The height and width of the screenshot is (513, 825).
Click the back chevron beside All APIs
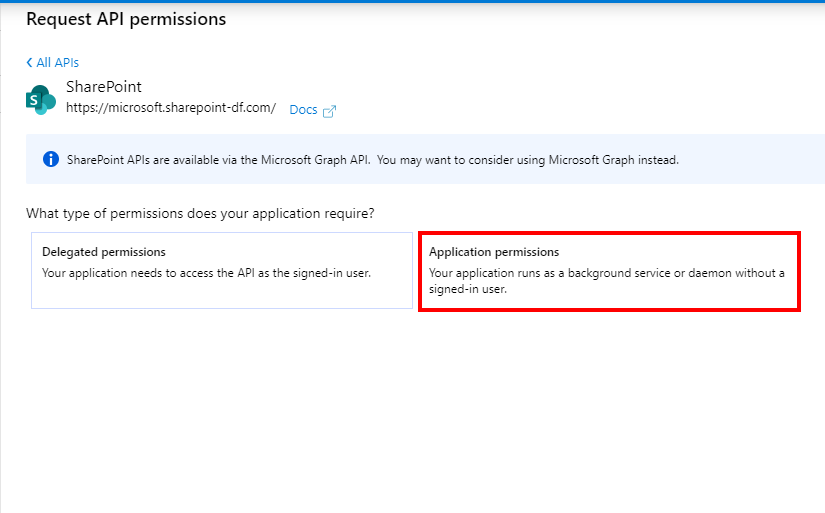[x=29, y=63]
